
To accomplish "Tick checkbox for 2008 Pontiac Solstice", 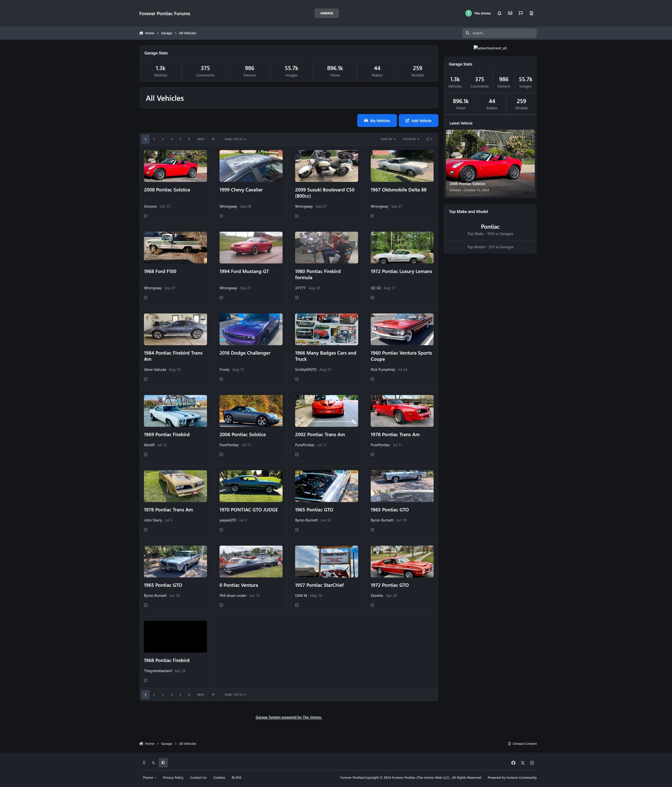I will coord(146,216).
